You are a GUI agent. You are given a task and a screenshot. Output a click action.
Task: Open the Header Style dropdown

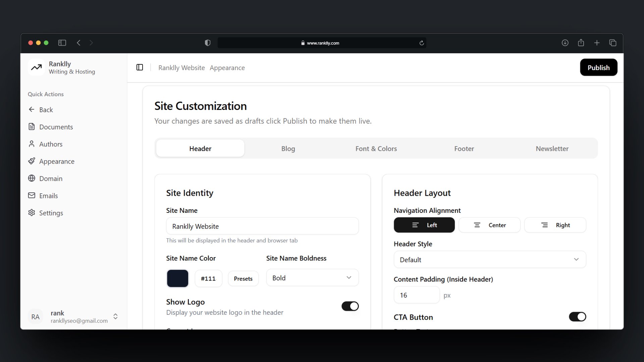[x=490, y=259]
